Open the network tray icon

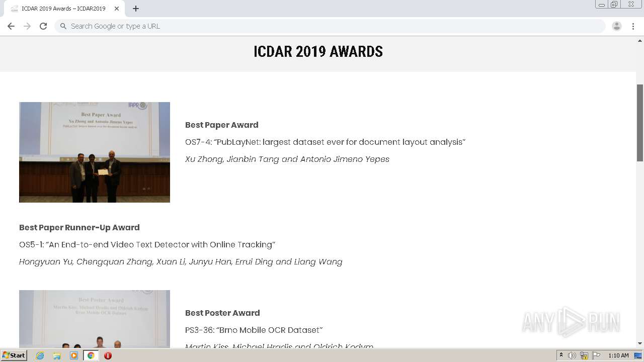(x=584, y=355)
